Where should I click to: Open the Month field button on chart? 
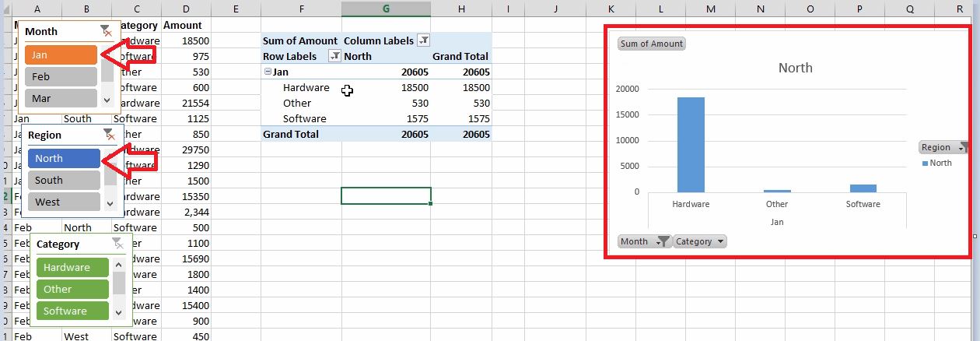click(644, 241)
